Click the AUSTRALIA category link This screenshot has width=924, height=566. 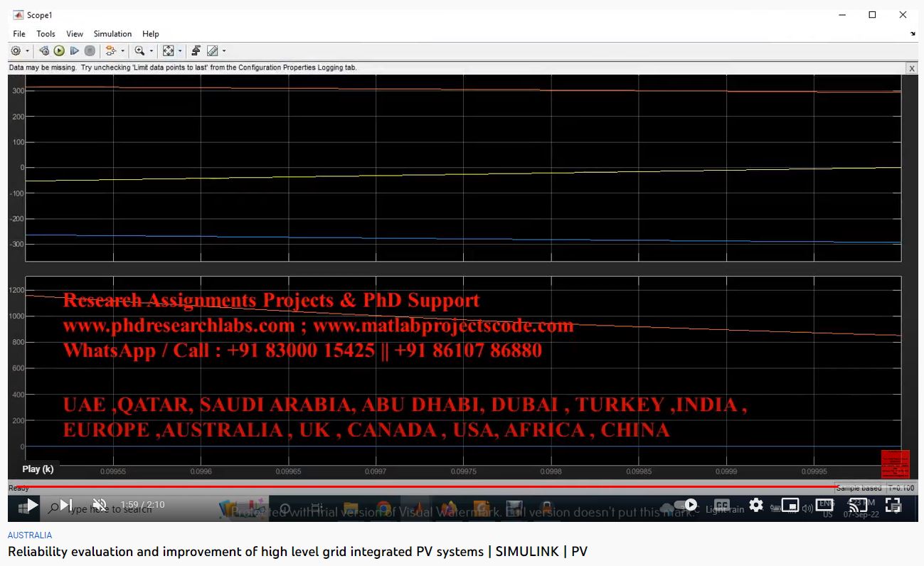(x=30, y=535)
